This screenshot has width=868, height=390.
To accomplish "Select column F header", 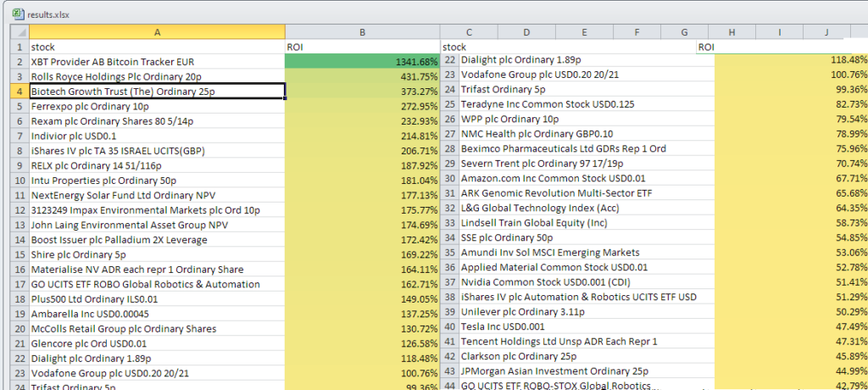I will coord(637,32).
